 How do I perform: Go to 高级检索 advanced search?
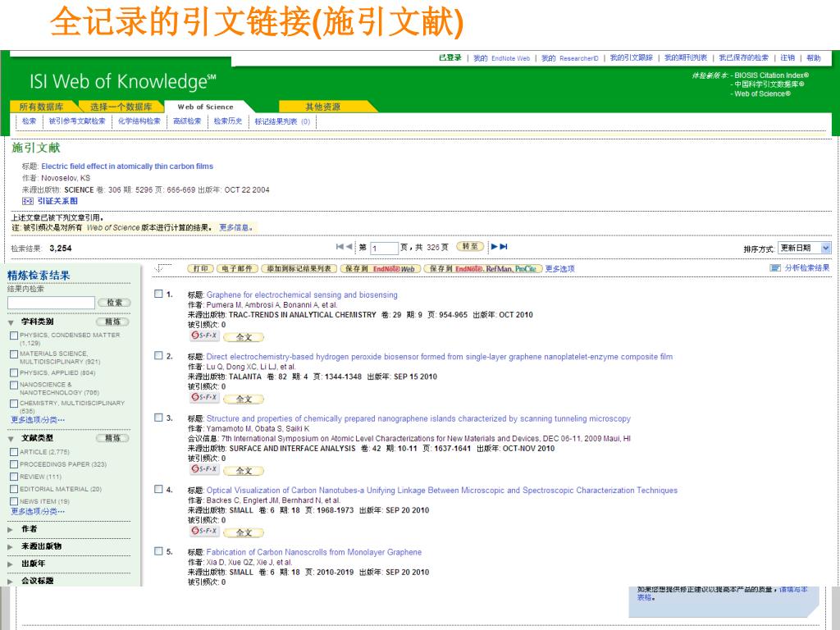pos(187,121)
